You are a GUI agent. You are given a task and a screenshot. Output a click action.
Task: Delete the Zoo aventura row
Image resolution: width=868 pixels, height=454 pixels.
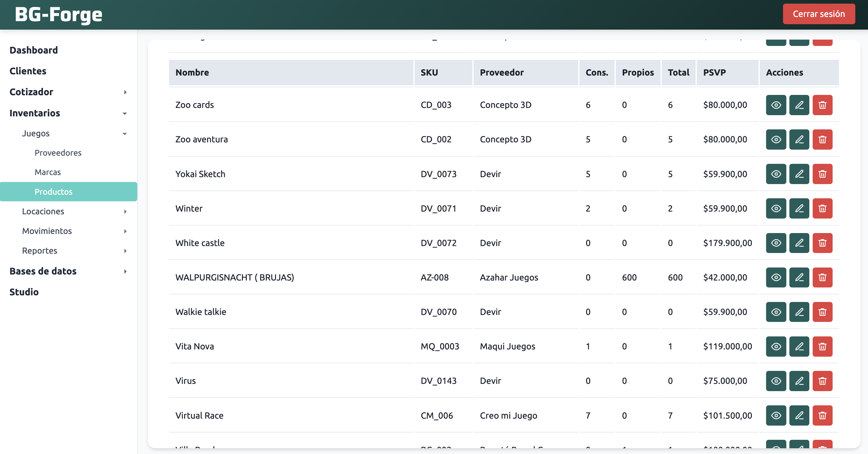tap(823, 139)
